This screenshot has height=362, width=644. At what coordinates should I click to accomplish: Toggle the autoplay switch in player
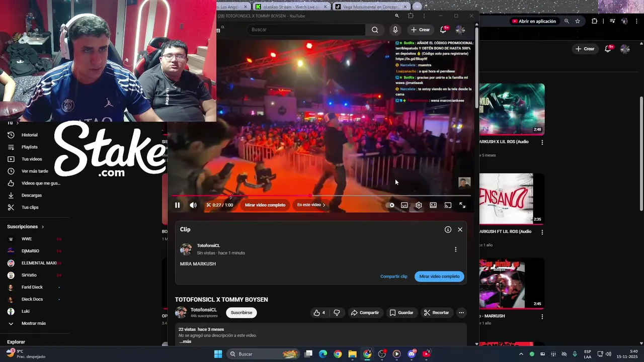pos(390,205)
